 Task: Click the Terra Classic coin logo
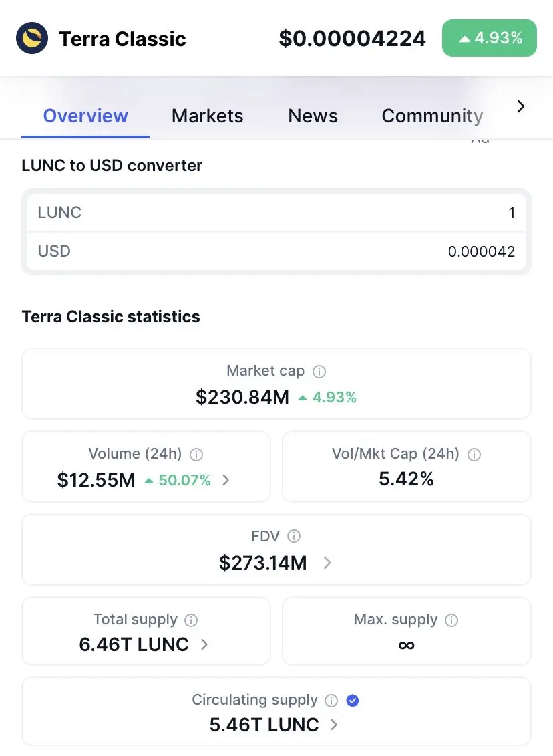32,39
